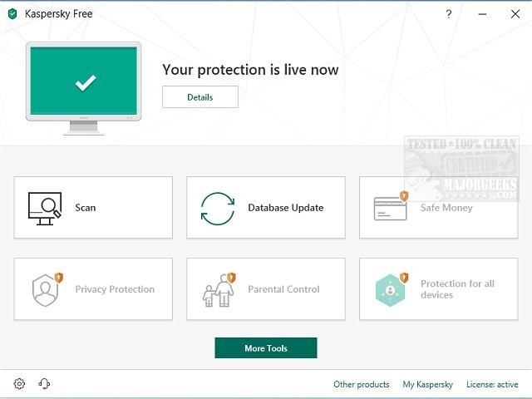Click the Safe Money credit card icon

pos(390,208)
